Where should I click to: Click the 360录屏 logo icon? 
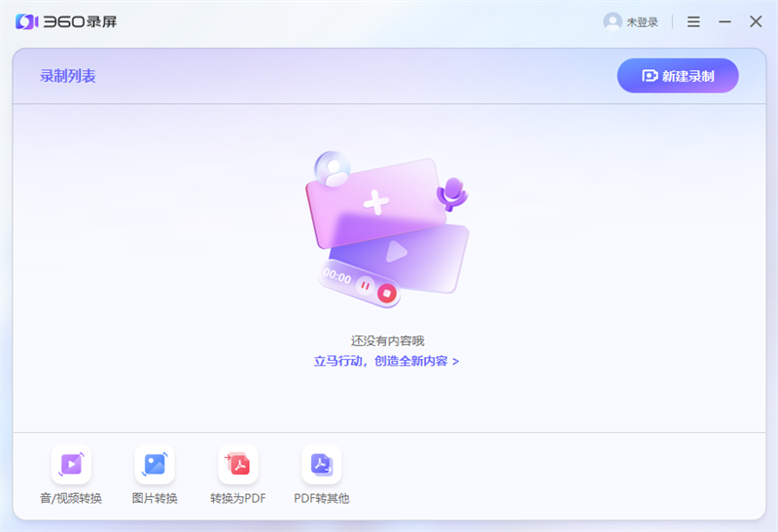pos(27,21)
